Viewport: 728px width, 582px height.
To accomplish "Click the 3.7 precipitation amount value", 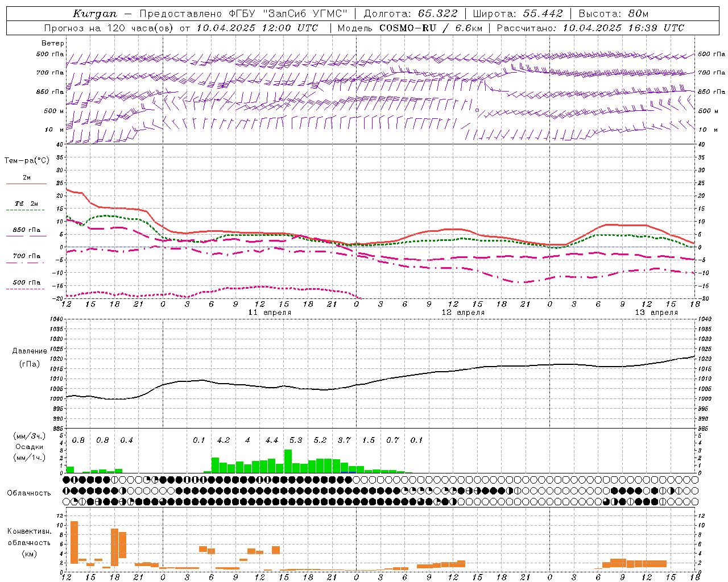I will pos(344,440).
